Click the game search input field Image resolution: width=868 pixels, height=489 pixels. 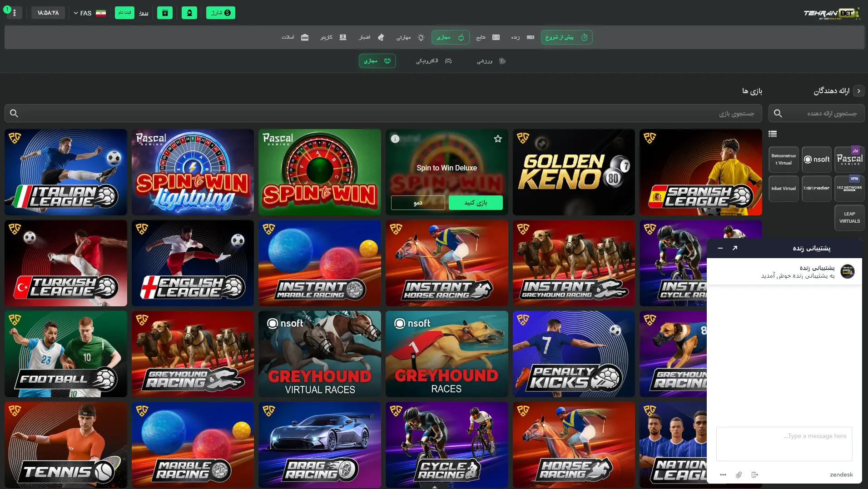383,113
